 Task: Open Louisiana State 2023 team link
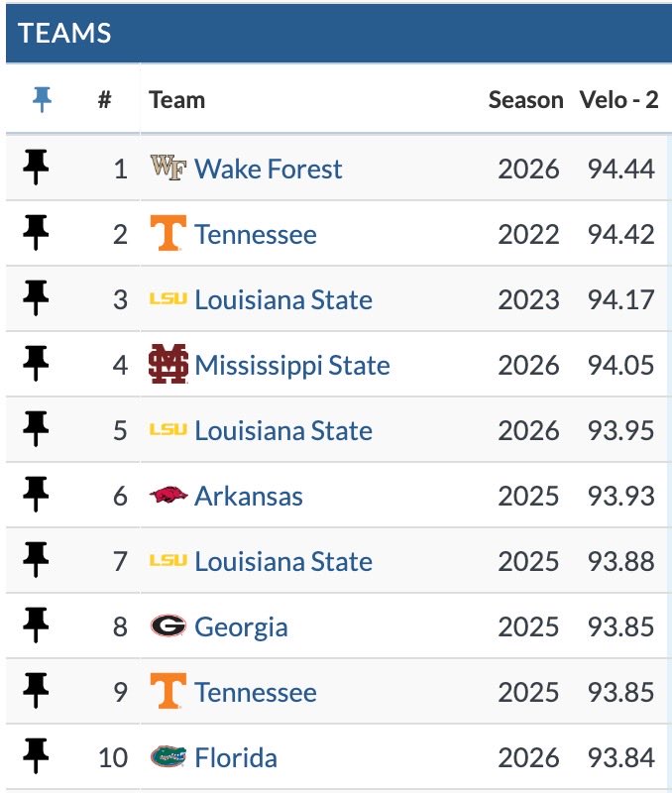(x=283, y=299)
